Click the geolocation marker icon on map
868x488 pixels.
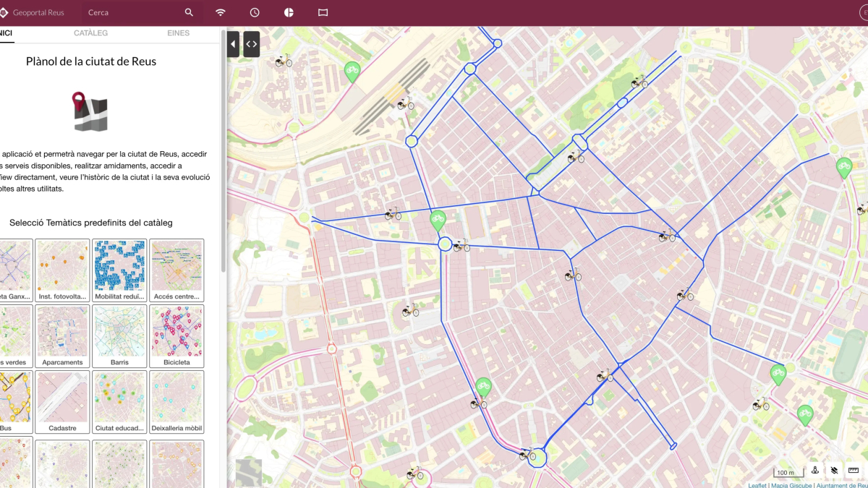tap(815, 471)
